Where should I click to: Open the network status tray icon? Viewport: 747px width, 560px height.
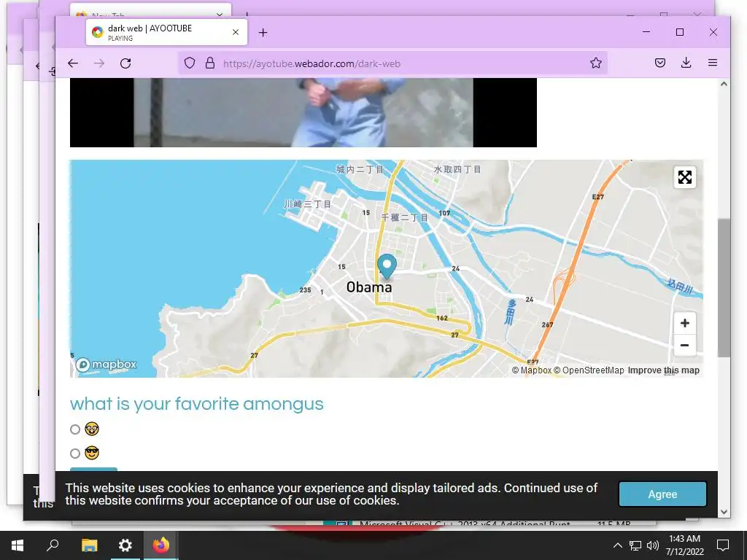(x=635, y=545)
